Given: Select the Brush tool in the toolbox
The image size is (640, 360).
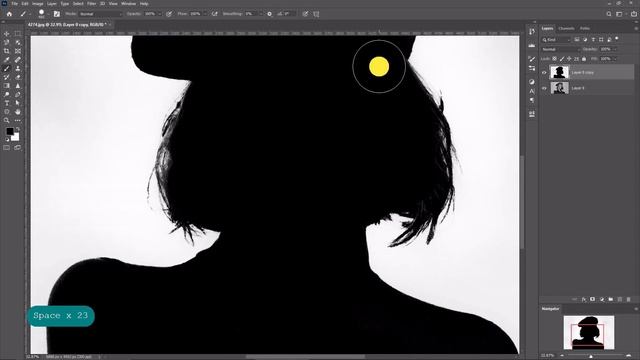Looking at the screenshot, I should coord(7,69).
